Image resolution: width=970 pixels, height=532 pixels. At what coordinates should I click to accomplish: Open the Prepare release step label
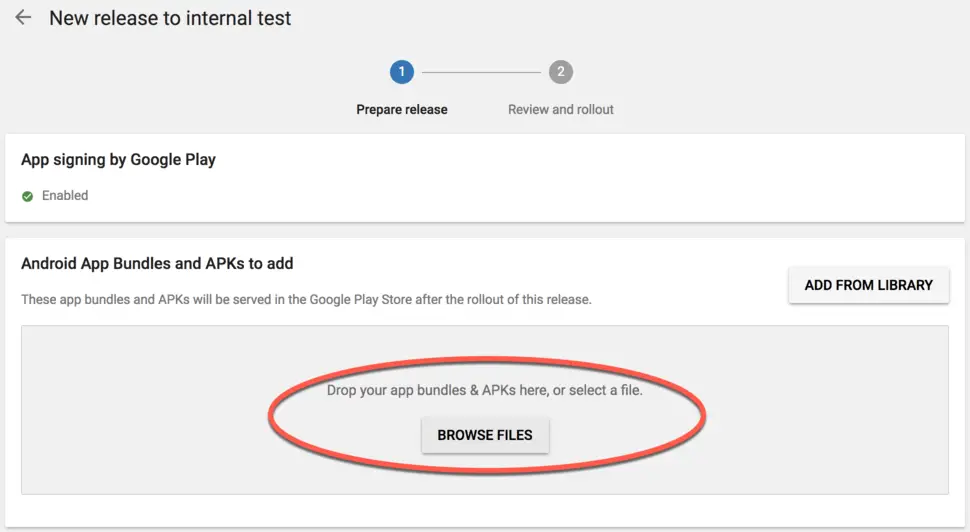tap(401, 109)
